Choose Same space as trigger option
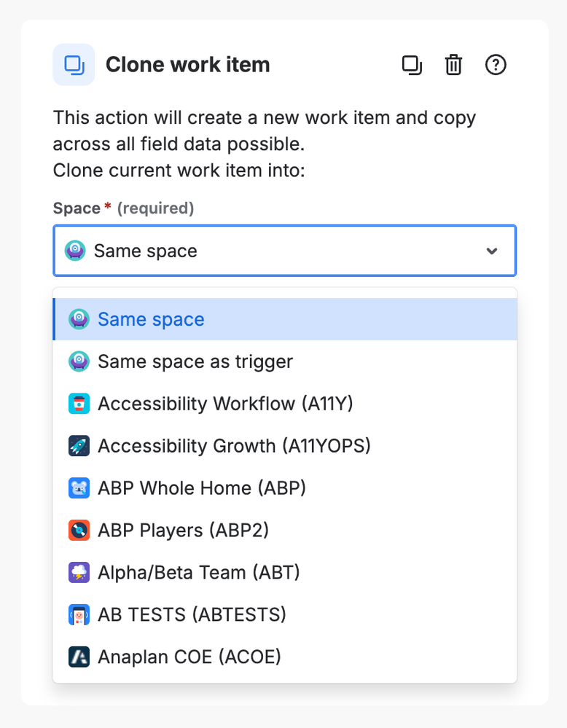The width and height of the screenshot is (567, 728). tap(285, 361)
